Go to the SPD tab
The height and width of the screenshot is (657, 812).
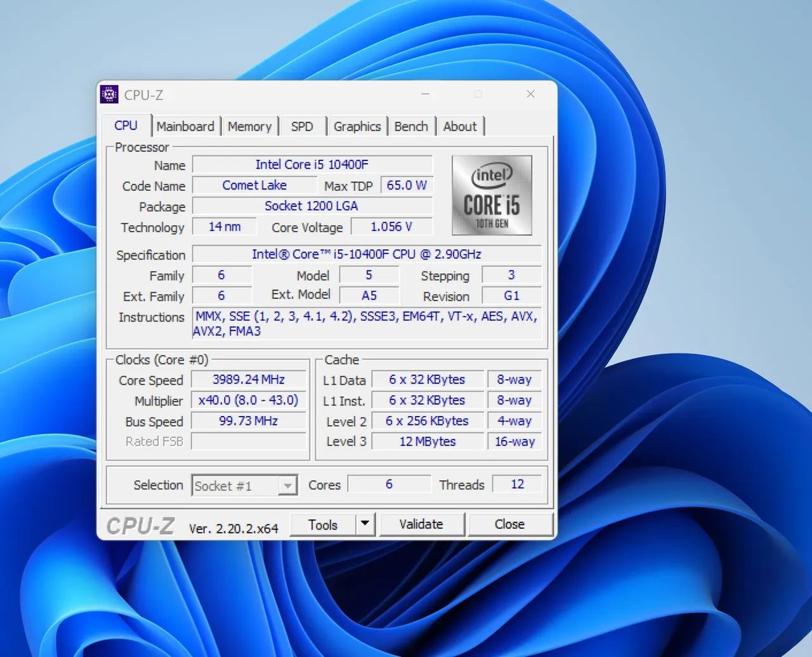(x=302, y=126)
